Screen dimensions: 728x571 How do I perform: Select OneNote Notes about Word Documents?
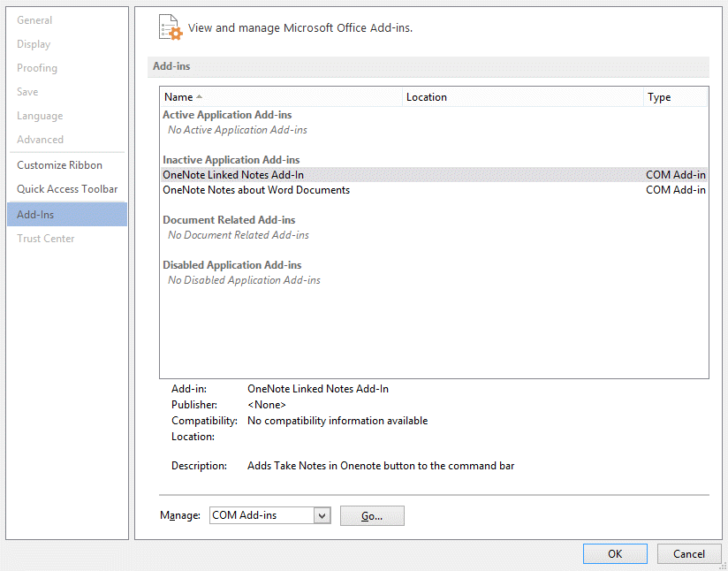coord(434,190)
